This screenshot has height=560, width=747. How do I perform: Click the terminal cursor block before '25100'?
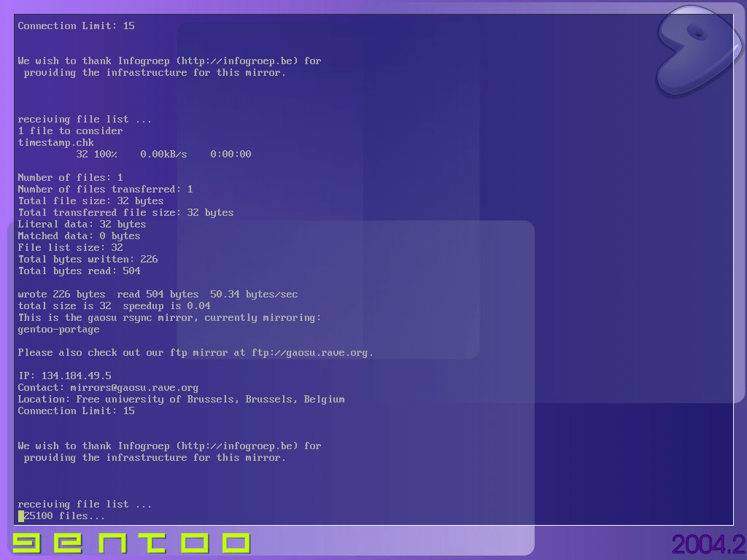[21, 516]
